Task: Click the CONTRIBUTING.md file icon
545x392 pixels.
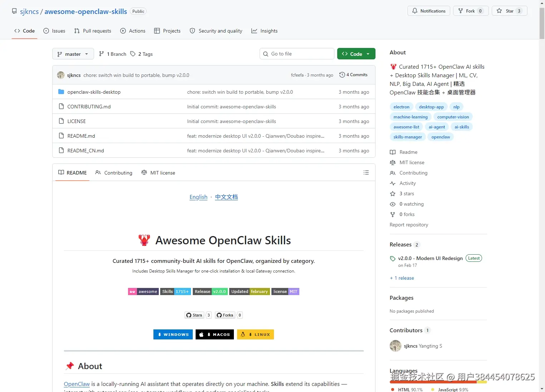Action: point(61,107)
